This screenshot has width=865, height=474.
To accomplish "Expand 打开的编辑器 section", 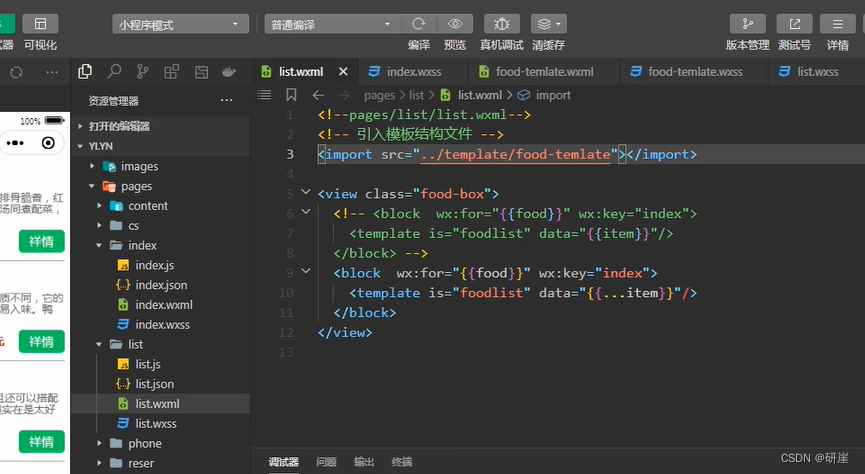I will tap(161, 126).
